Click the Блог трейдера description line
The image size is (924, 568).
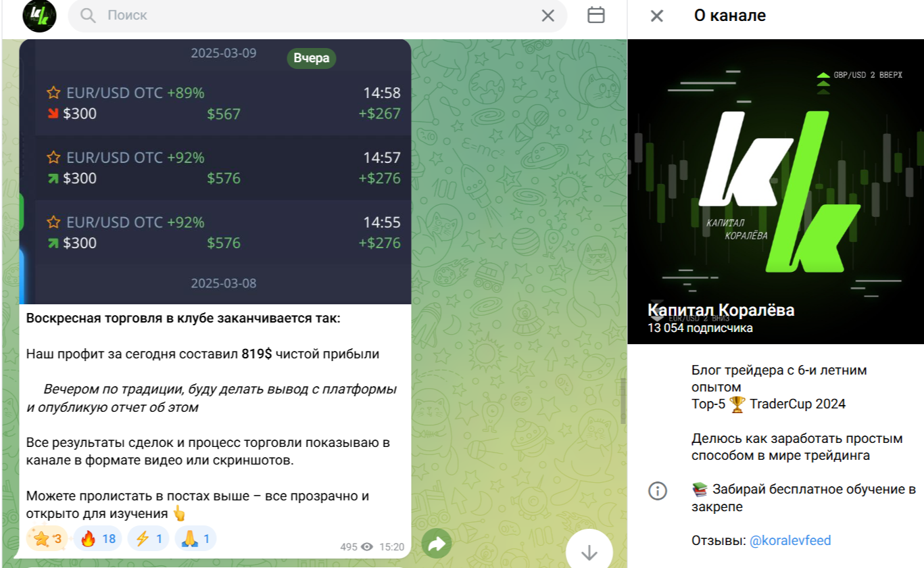pyautogui.click(x=779, y=379)
